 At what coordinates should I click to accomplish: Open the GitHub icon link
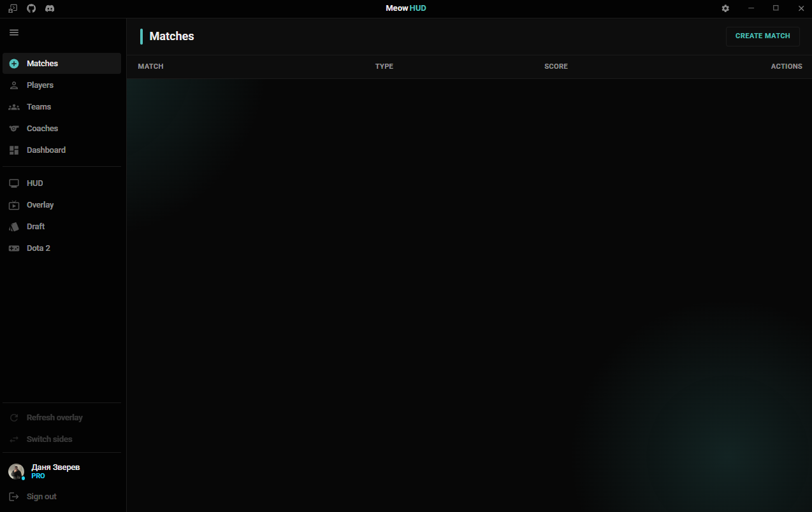[x=31, y=8]
